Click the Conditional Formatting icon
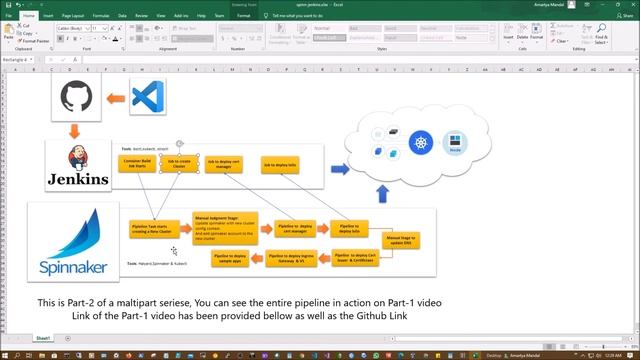This screenshot has width=640, height=360. coord(280,29)
